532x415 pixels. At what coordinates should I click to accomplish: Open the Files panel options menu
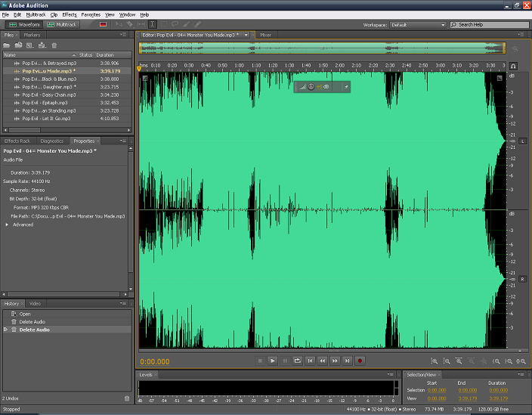click(122, 35)
